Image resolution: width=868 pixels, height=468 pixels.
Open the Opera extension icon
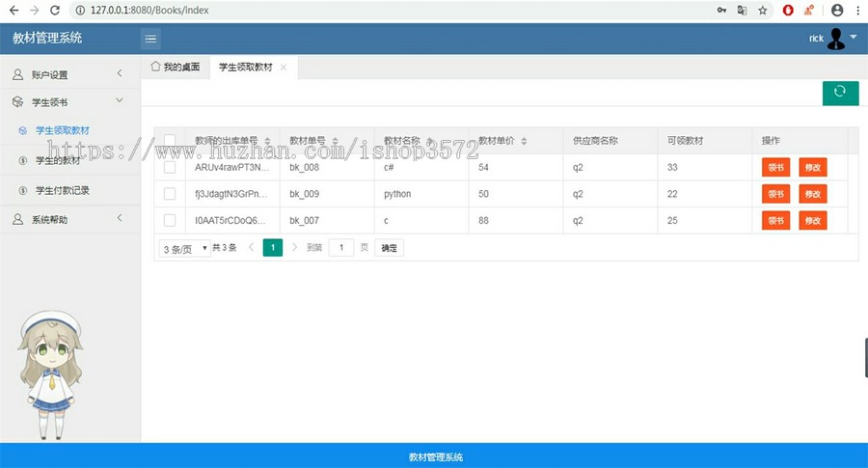pyautogui.click(x=788, y=10)
